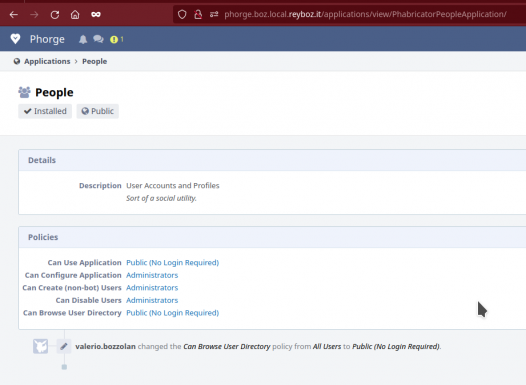Screen dimensions: 526x385
Task: Click the browser home icon
Action: click(x=75, y=14)
